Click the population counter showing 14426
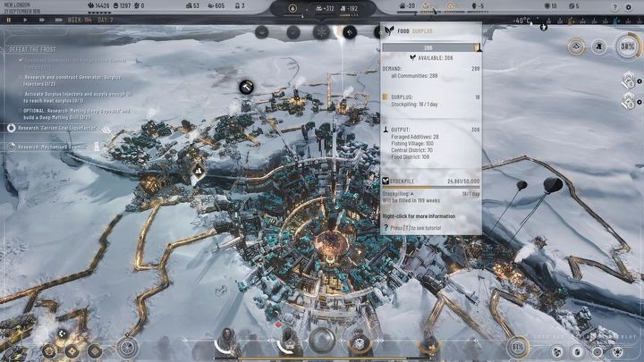This screenshot has height=362, width=644. pos(98,5)
